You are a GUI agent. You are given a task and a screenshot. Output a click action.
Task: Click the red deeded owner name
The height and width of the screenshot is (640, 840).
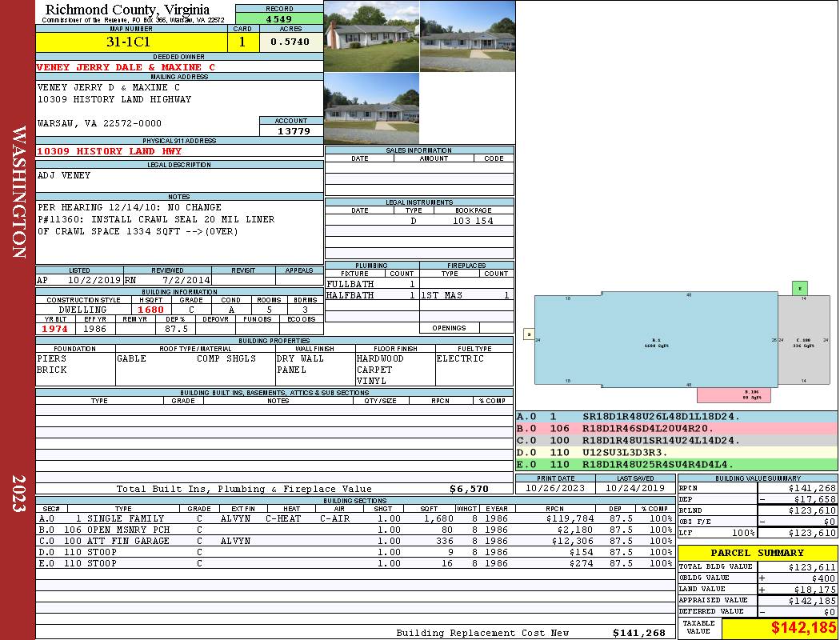126,67
